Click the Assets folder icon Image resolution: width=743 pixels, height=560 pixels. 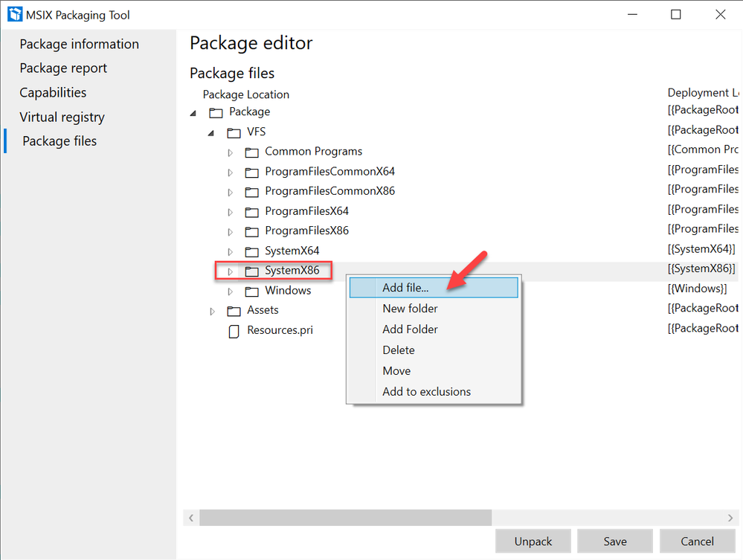234,311
